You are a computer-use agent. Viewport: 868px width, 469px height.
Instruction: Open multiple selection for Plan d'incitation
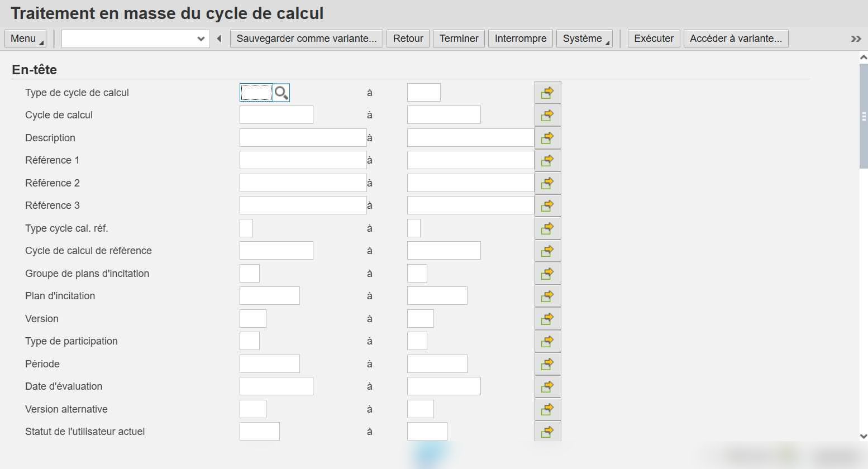547,296
